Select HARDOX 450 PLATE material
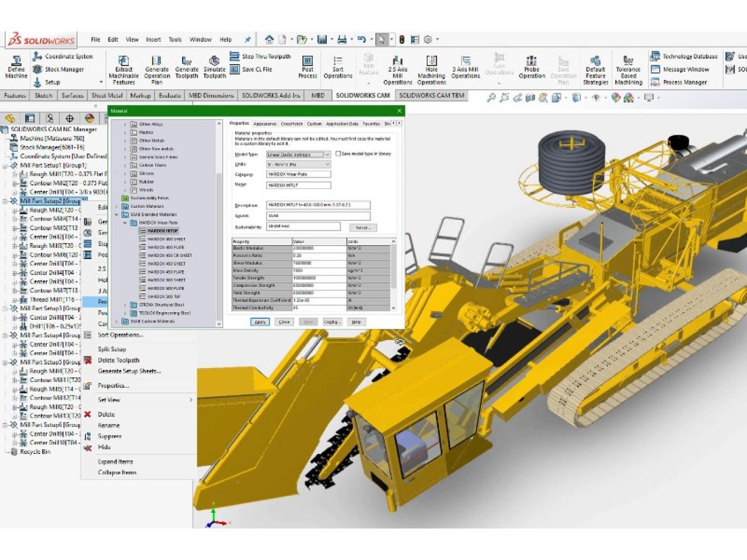 pyautogui.click(x=166, y=272)
